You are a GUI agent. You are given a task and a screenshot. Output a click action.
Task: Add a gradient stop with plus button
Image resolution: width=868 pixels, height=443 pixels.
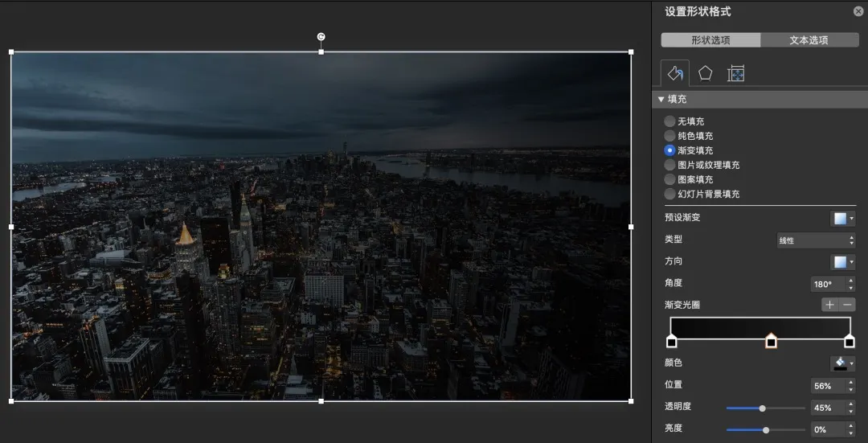[x=829, y=305]
